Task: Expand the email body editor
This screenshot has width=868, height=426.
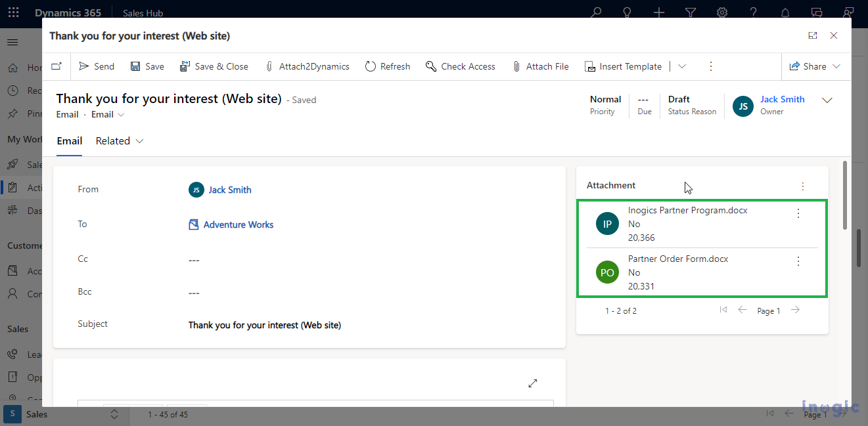Action: (533, 383)
